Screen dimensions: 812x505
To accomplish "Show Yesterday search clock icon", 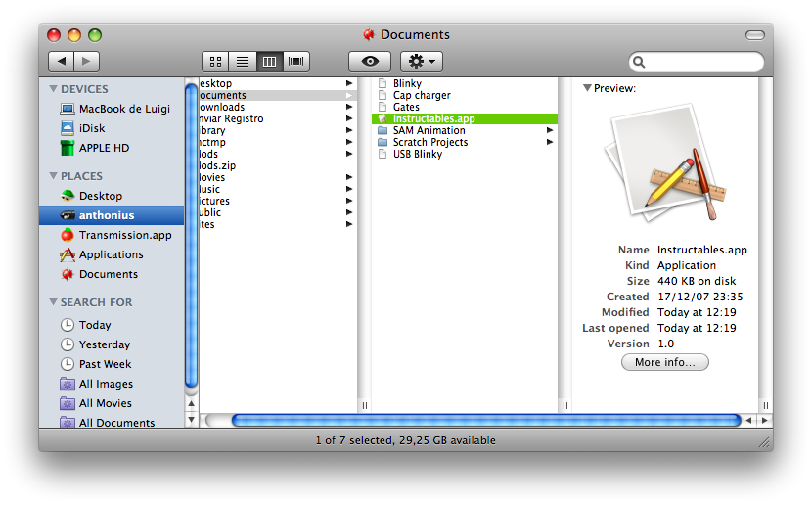I will click(68, 344).
